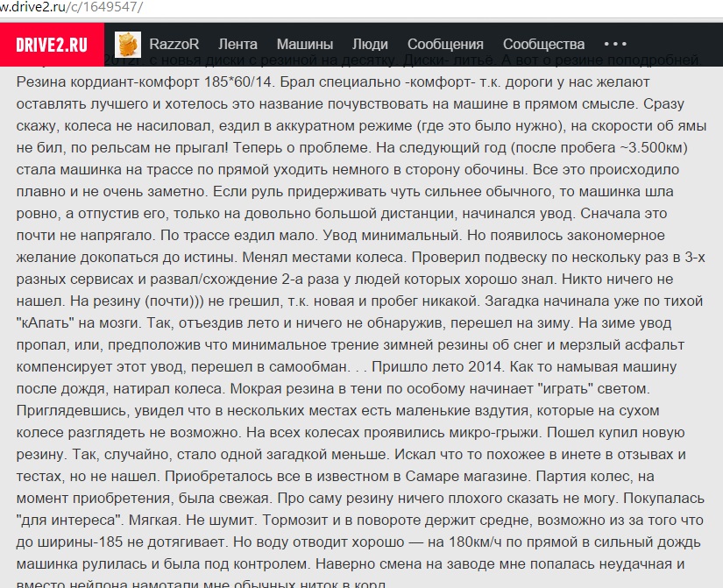Image resolution: width=723 pixels, height=588 pixels.
Task: Open the Машины menu item
Action: (x=305, y=44)
